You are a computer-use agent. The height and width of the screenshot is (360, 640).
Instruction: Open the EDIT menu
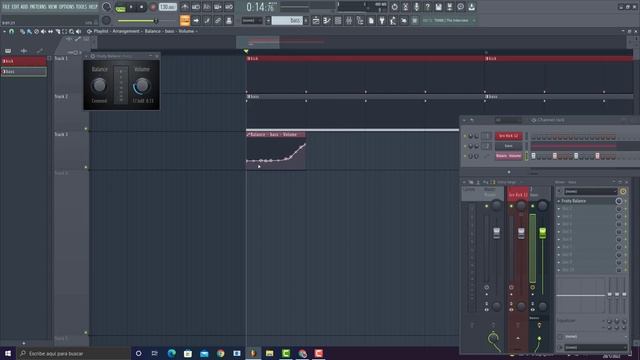tap(15, 7)
